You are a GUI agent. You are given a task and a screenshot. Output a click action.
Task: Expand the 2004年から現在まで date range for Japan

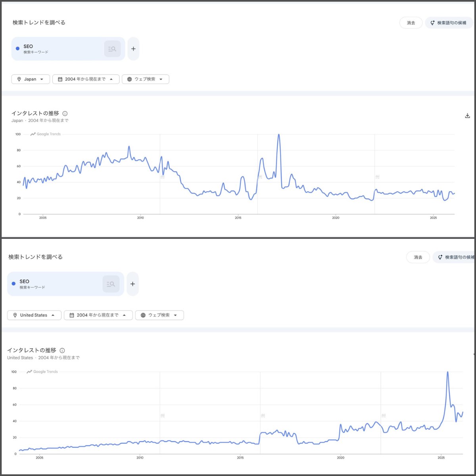pyautogui.click(x=86, y=79)
